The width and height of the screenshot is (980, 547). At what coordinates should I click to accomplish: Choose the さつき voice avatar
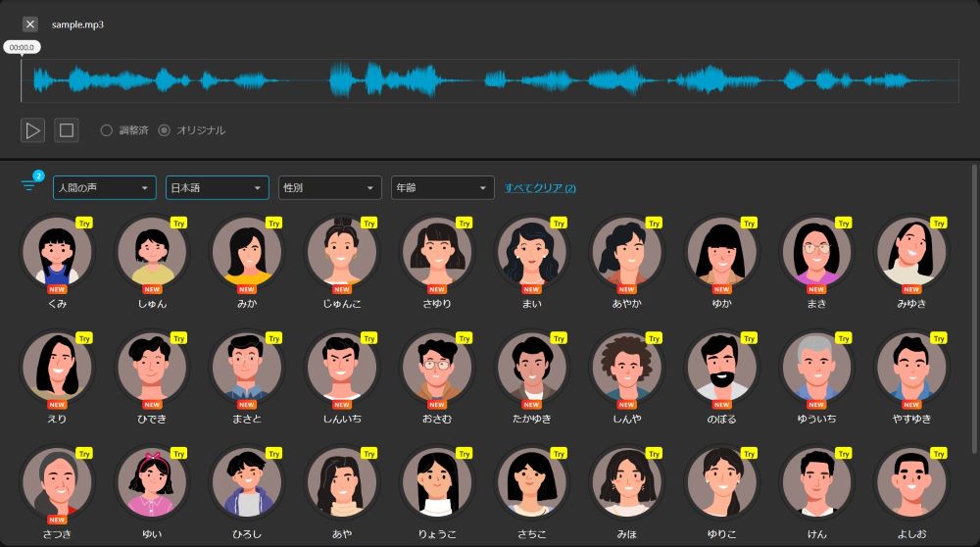tap(57, 481)
